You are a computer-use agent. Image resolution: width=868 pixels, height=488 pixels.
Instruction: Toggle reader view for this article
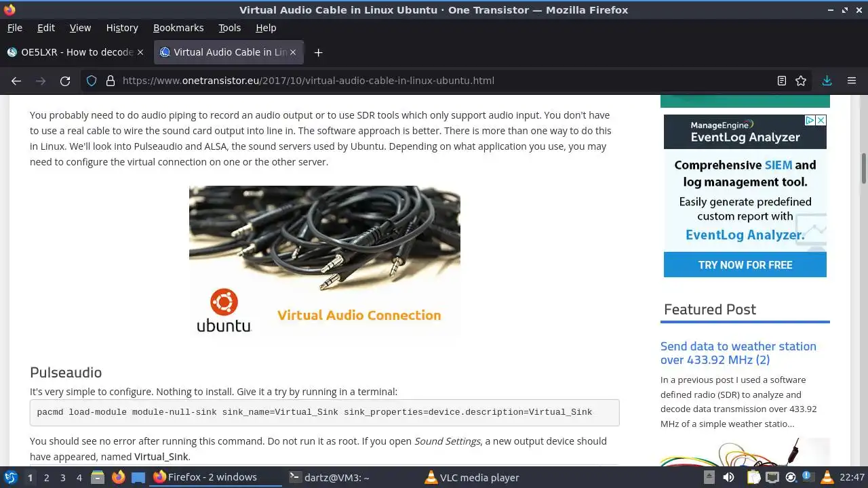[x=782, y=81]
